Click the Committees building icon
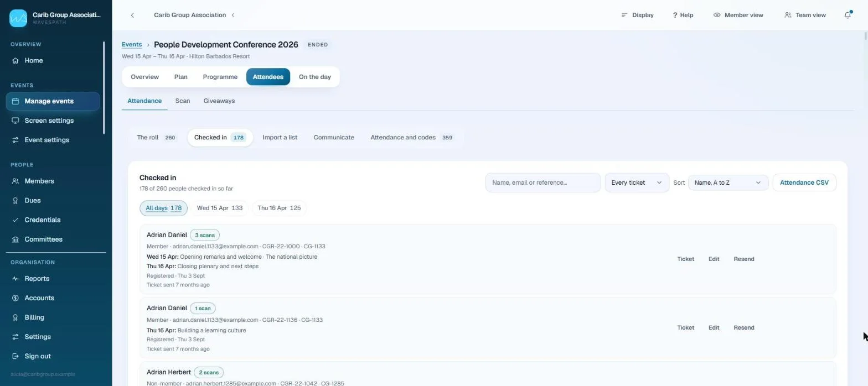This screenshot has height=386, width=868. coord(15,239)
